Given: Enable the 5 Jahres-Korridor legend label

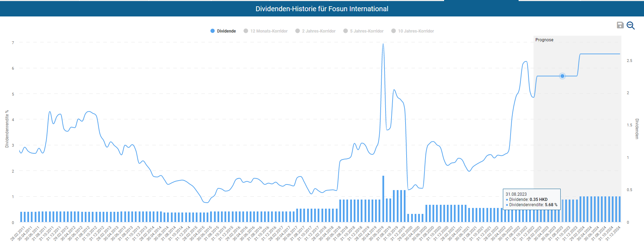Looking at the screenshot, I should coord(366,31).
